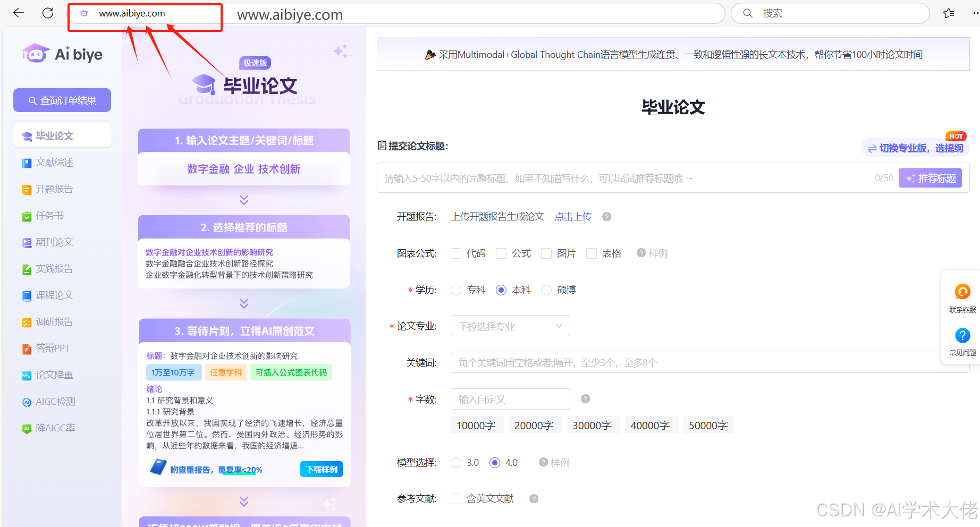Viewport: 980px width, 527px height.
Task: Enable the 公式 checkbox under 图表公式
Action: pyautogui.click(x=501, y=253)
